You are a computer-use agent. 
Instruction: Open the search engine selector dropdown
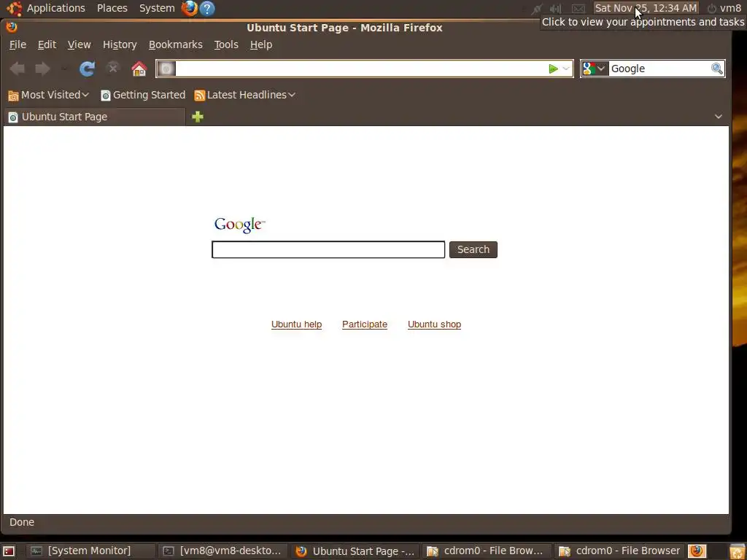click(595, 69)
